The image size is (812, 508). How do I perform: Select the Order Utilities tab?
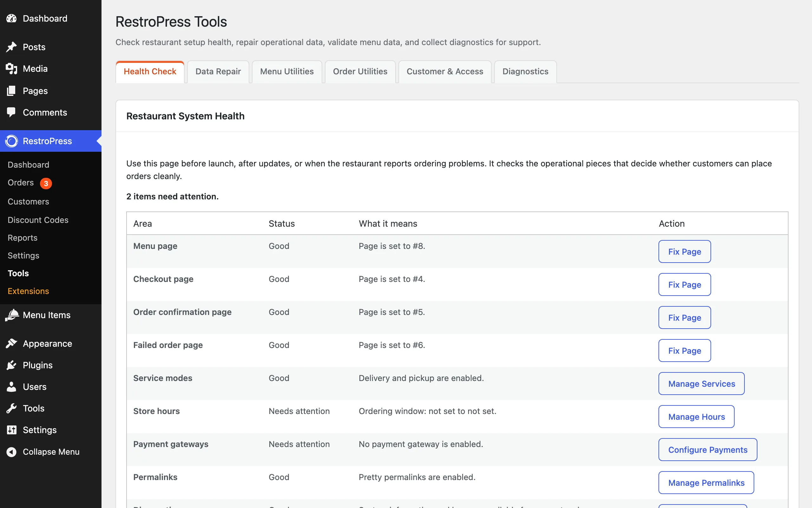coord(360,71)
